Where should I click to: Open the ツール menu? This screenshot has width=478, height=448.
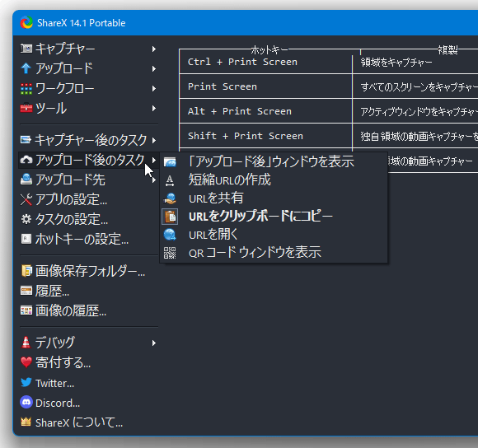(88, 109)
